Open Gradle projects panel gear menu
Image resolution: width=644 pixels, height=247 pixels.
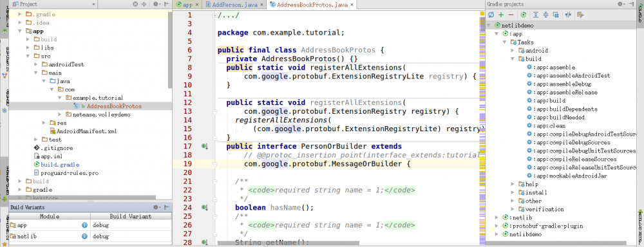621,4
